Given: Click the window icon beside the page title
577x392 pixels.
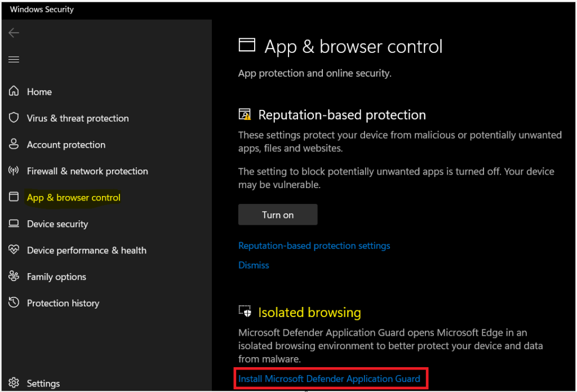Looking at the screenshot, I should (247, 45).
